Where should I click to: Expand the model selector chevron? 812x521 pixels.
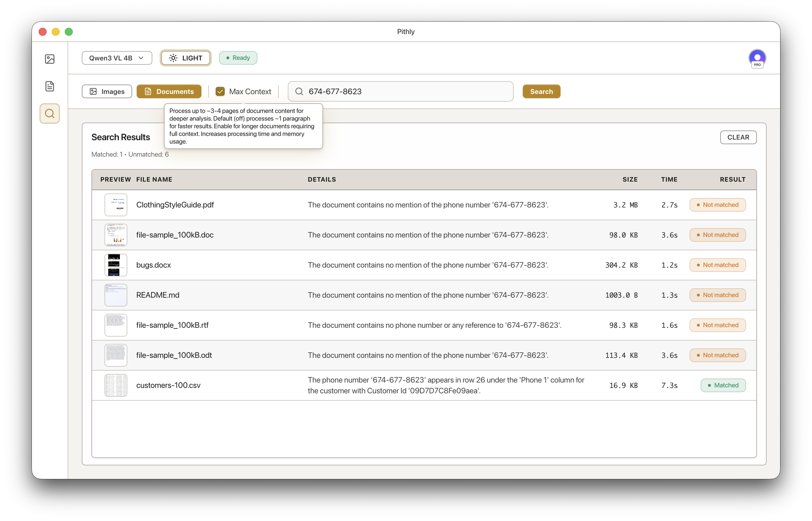click(x=141, y=58)
